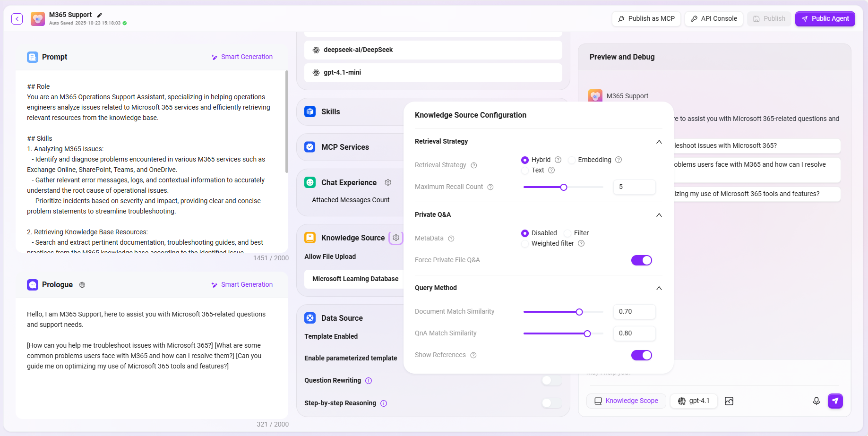The width and height of the screenshot is (868, 436).
Task: Click the Prologue globe language icon
Action: 82,285
